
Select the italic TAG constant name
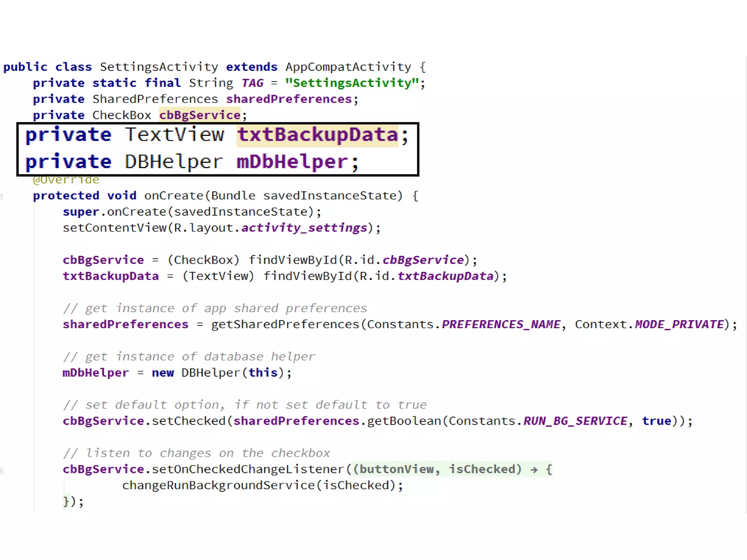[252, 83]
